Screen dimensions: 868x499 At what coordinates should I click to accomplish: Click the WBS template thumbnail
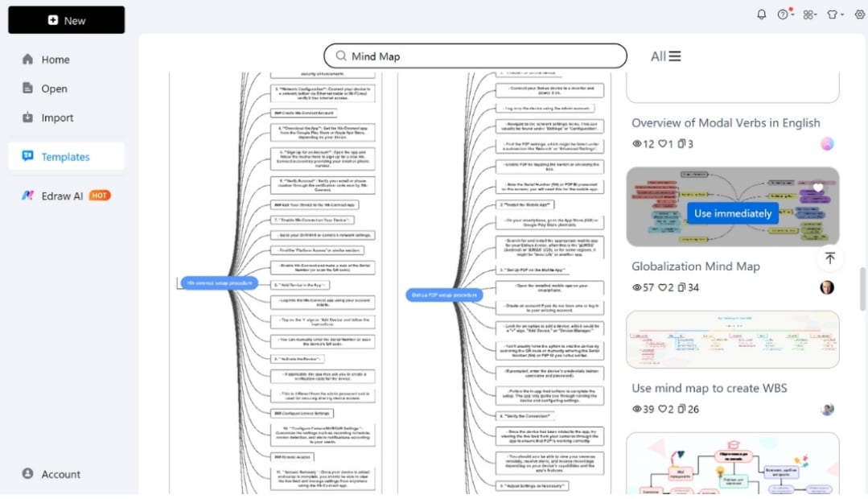tap(732, 340)
